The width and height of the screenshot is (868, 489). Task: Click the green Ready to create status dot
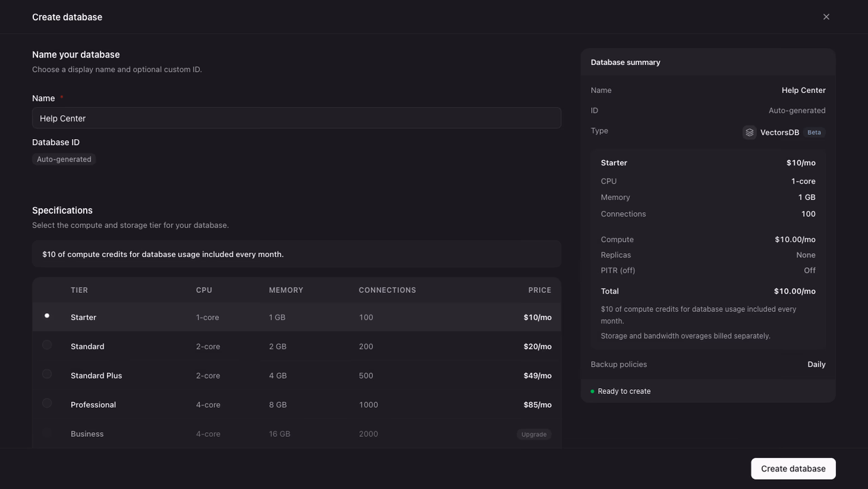592,391
